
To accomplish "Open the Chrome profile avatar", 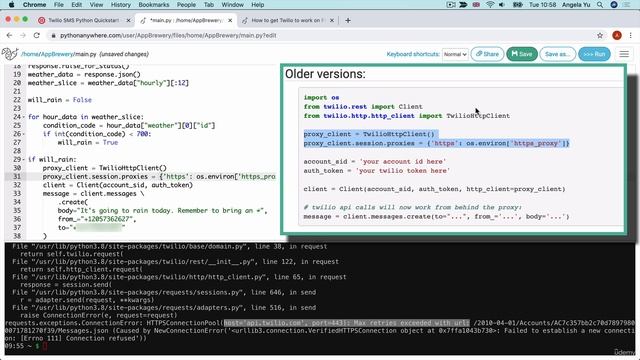I will [617, 36].
